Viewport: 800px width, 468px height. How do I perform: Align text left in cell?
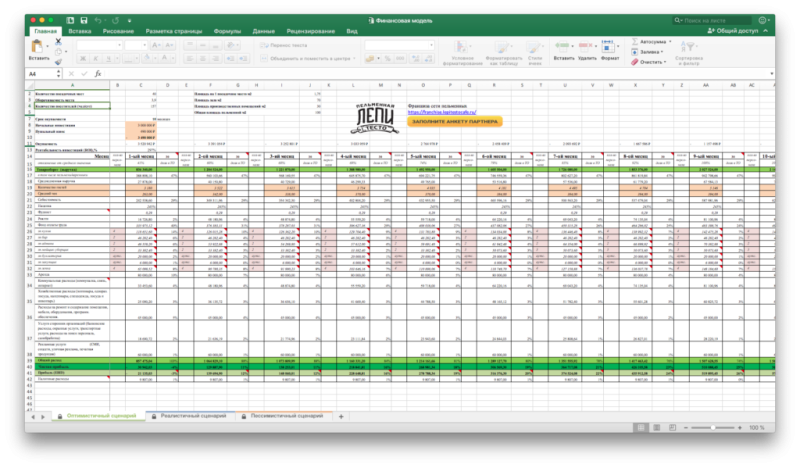(x=190, y=59)
